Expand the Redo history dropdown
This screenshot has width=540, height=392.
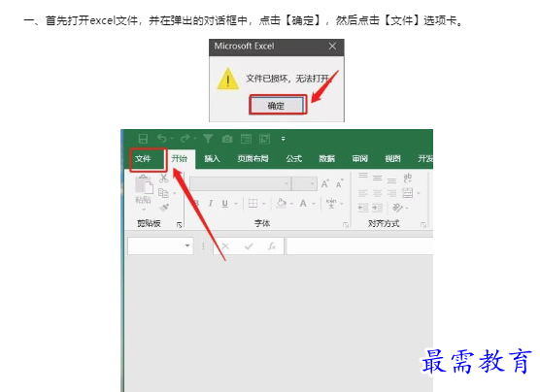(195, 139)
